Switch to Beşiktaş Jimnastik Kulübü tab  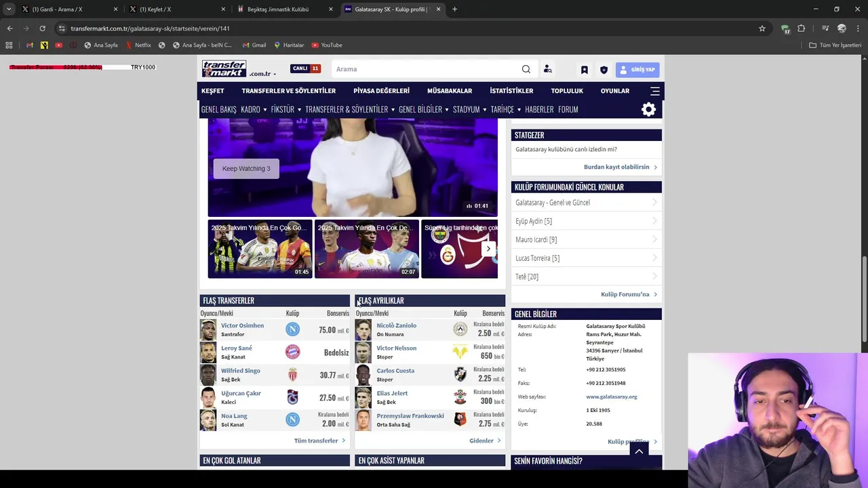coord(283,9)
